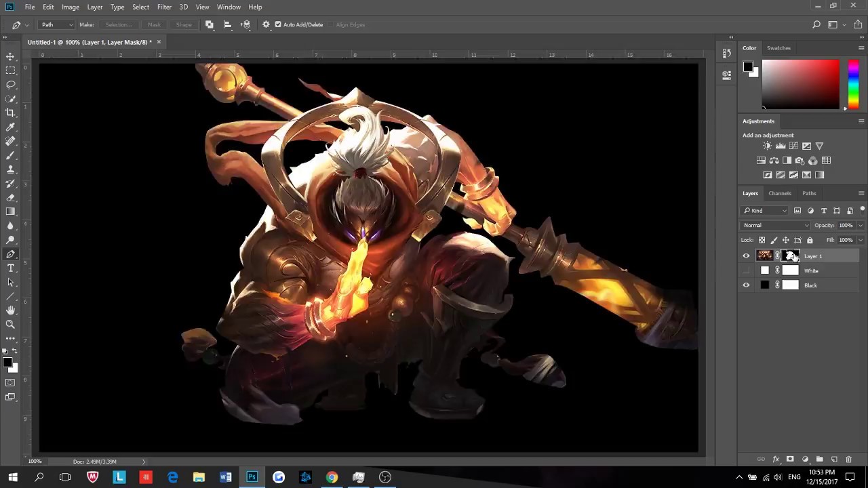Viewport: 868px width, 488px height.
Task: Add a Brightness/Contrast adjustment layer
Action: [x=768, y=146]
